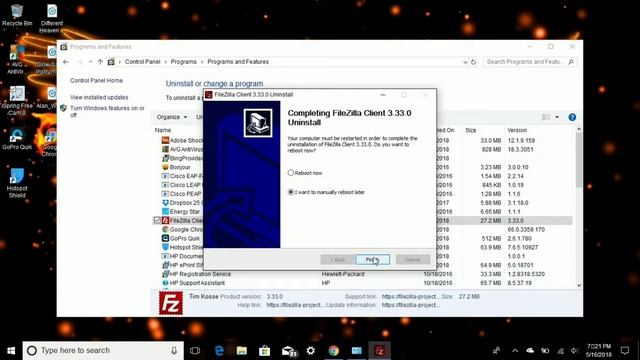Open GoPro Quik desktop shortcut
This screenshot has width=640, height=360.
coord(17,139)
